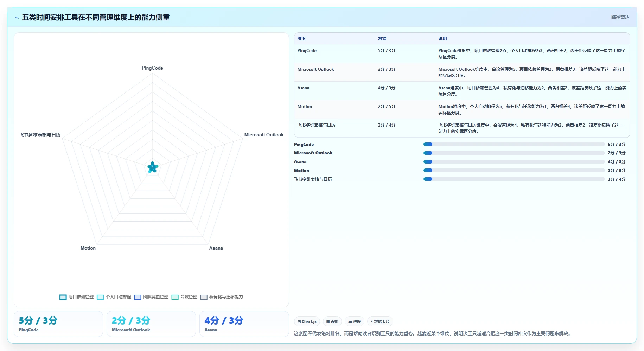Click the 说明 column header

[x=442, y=39]
